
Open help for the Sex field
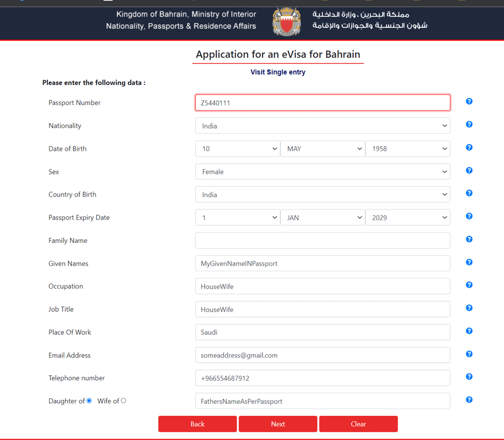469,170
